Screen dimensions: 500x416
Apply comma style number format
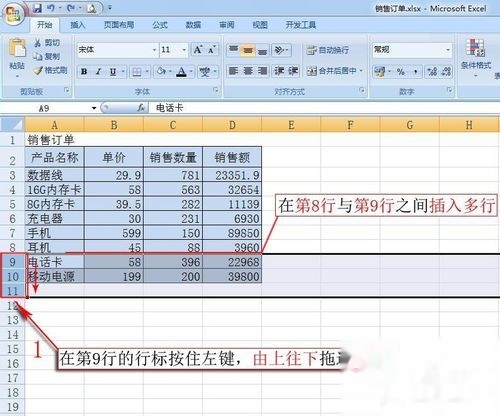(415, 71)
